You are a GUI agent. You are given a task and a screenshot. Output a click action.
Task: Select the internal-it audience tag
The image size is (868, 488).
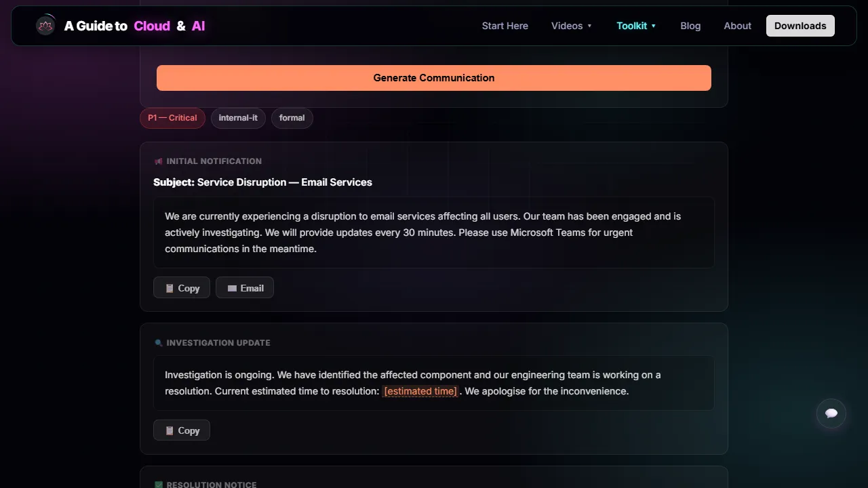tap(238, 118)
